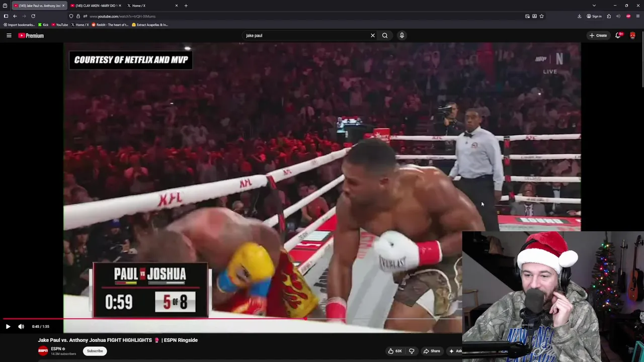
Task: Open the YouTube guide hamburger menu
Action: click(x=9, y=35)
